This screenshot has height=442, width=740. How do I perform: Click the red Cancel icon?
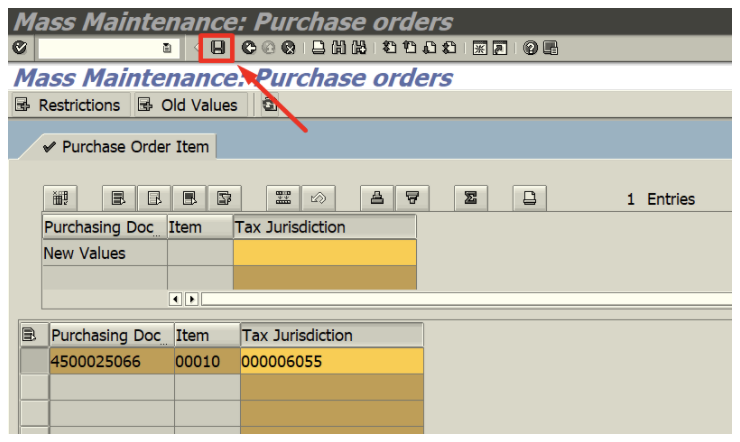(288, 47)
